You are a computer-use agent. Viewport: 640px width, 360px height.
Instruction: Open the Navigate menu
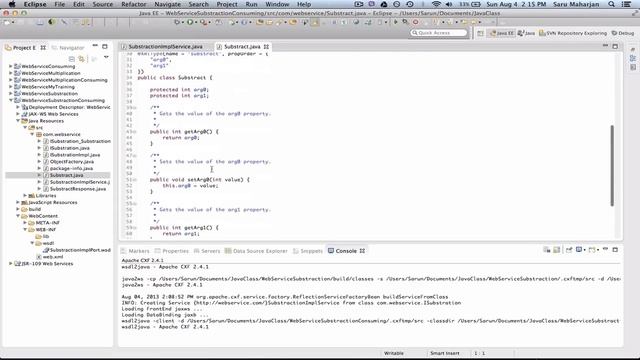tap(167, 4)
